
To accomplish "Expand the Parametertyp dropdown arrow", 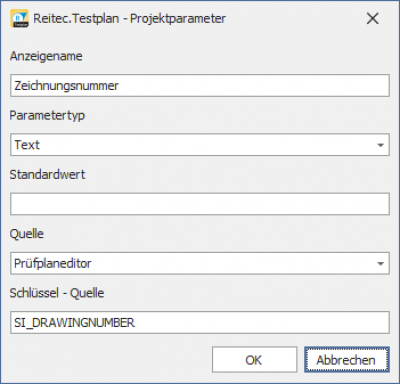I will coord(380,145).
